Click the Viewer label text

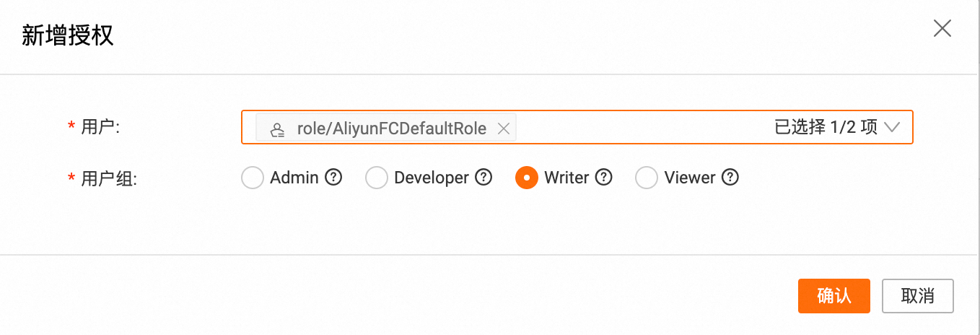(690, 178)
